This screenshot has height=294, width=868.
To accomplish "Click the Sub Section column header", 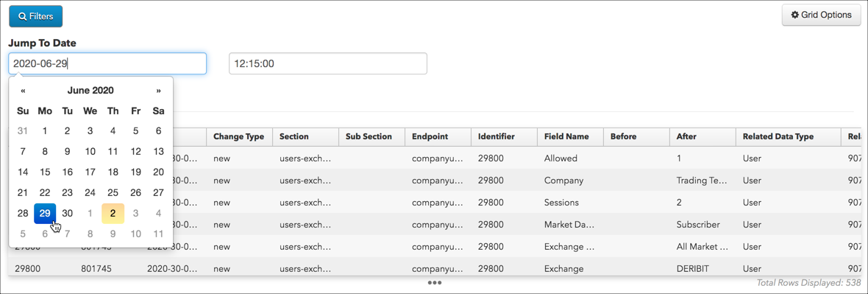I will coord(371,136).
